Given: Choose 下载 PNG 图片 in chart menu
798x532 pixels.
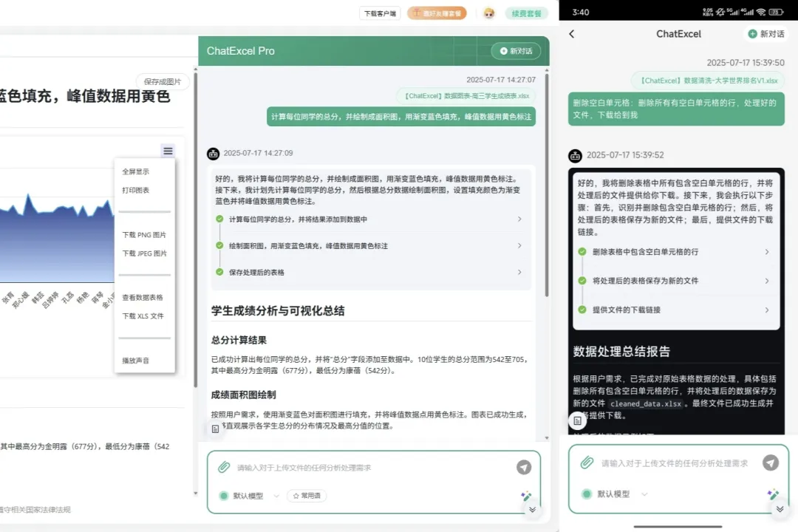Looking at the screenshot, I should [144, 235].
